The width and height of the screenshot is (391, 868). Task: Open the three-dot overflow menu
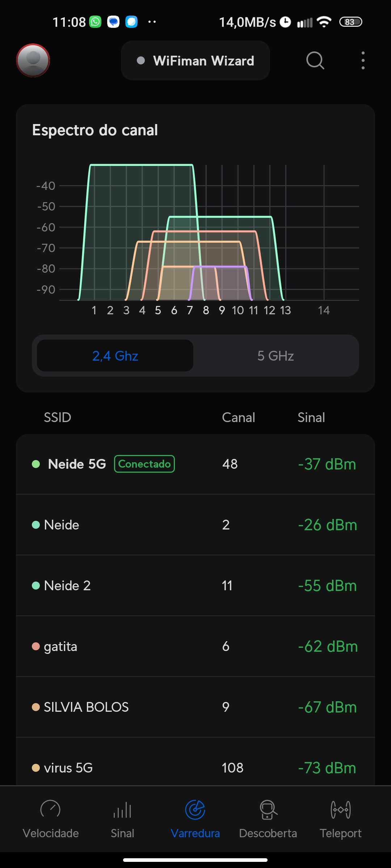click(363, 60)
